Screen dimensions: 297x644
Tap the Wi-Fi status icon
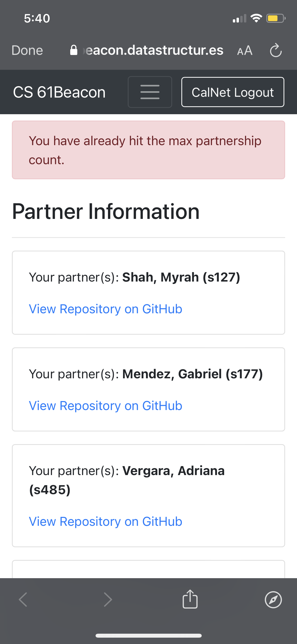point(256,18)
